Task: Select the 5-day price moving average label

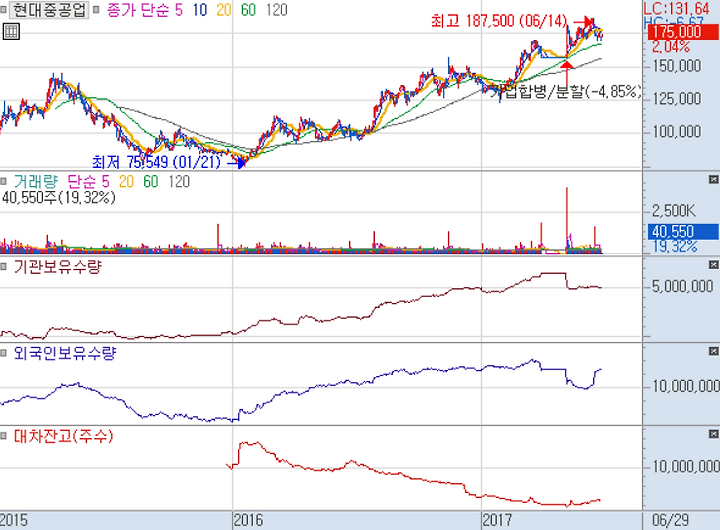Action: click(x=179, y=10)
